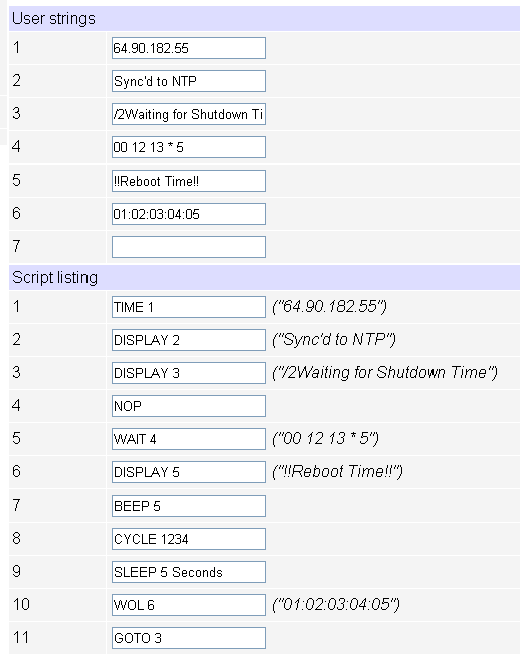Viewport: 520px width, 655px height.
Task: Click the "SLEEP 5 Seconds" script field
Action: [x=189, y=572]
